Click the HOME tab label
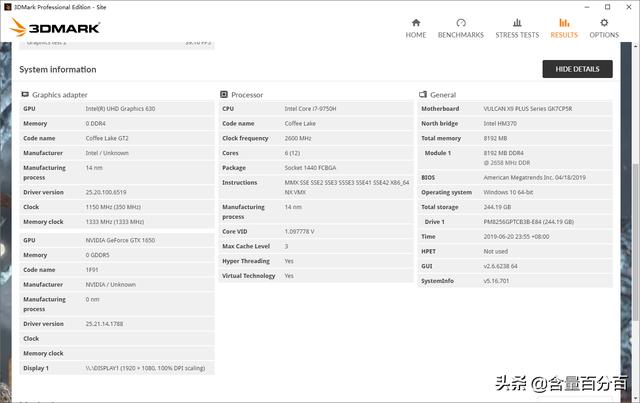Screen dimensions: 640x403 tap(416, 35)
